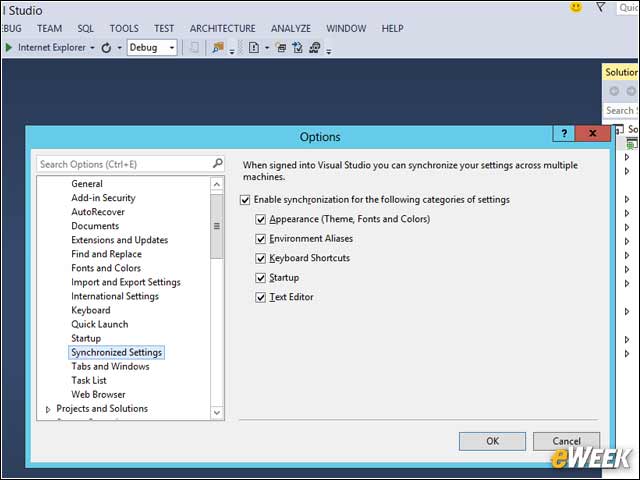The width and height of the screenshot is (640, 480).
Task: Click the green Start debugging arrow
Action: [x=9, y=48]
